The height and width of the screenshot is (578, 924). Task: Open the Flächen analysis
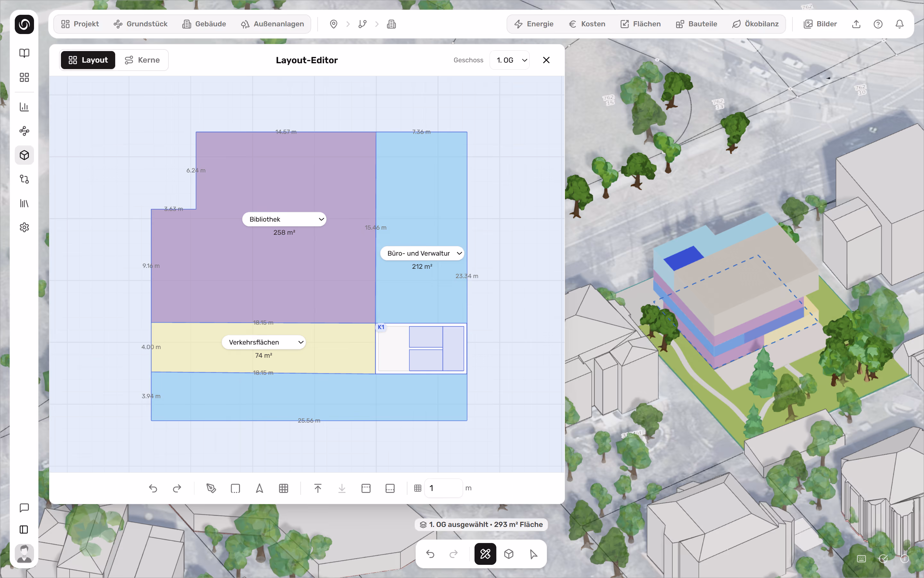(640, 24)
